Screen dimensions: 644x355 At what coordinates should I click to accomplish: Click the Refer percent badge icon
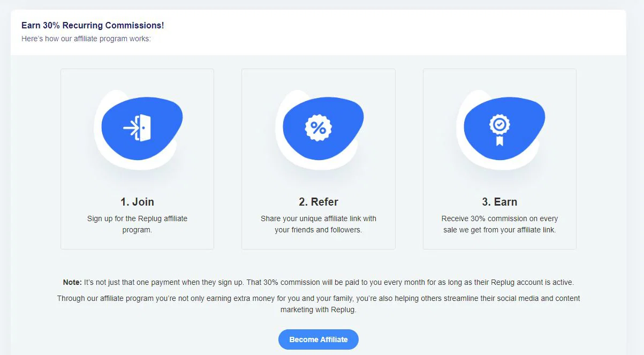coord(319,128)
